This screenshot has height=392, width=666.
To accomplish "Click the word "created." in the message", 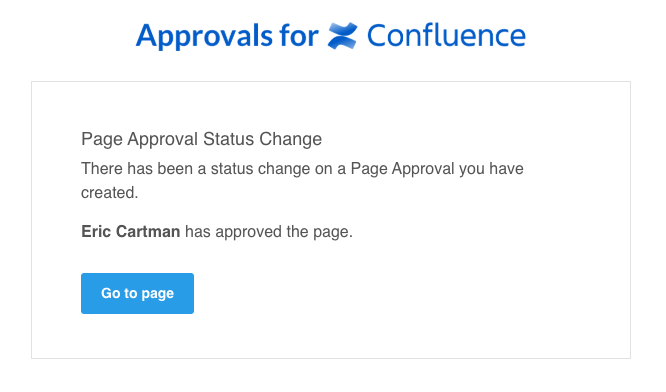I will [x=110, y=193].
